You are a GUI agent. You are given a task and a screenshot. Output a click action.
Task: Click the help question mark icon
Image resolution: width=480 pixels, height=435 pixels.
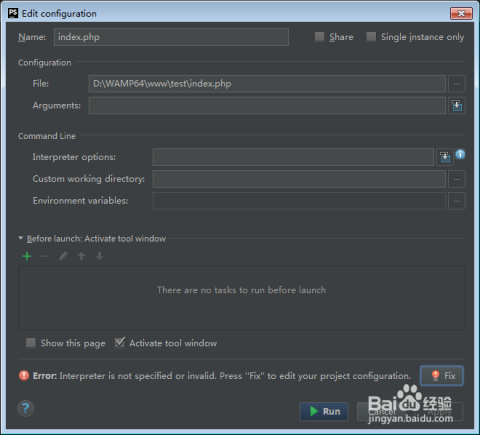(26, 408)
